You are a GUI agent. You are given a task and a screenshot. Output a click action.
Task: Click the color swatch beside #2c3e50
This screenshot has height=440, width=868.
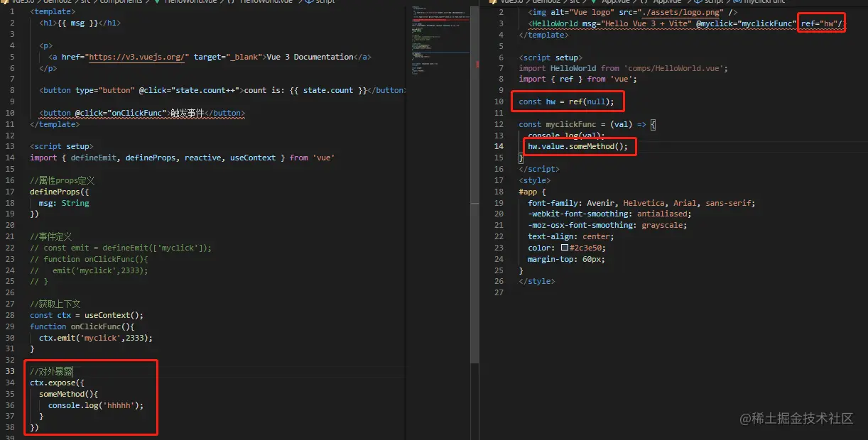coord(565,248)
